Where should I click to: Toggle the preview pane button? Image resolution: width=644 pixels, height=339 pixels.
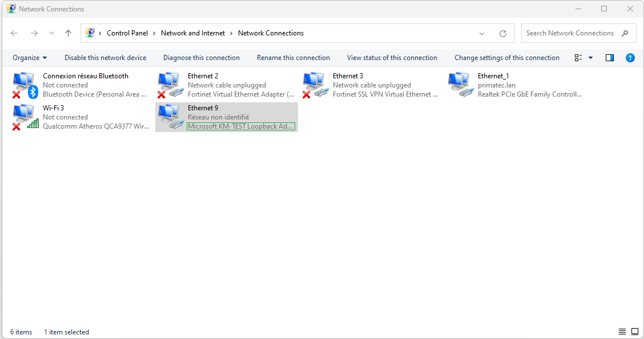point(609,58)
